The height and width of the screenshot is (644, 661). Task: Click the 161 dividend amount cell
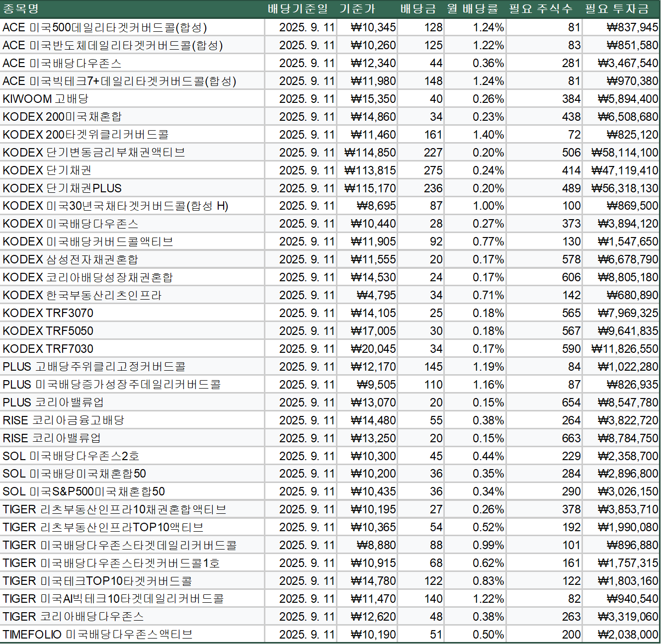pyautogui.click(x=421, y=135)
